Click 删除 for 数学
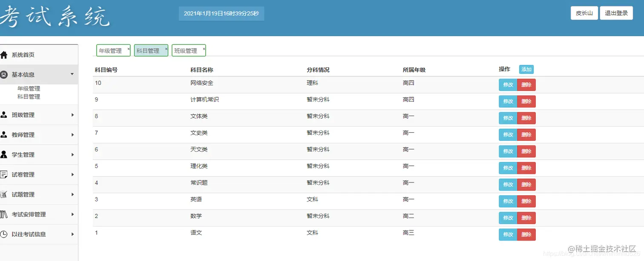 coord(526,218)
